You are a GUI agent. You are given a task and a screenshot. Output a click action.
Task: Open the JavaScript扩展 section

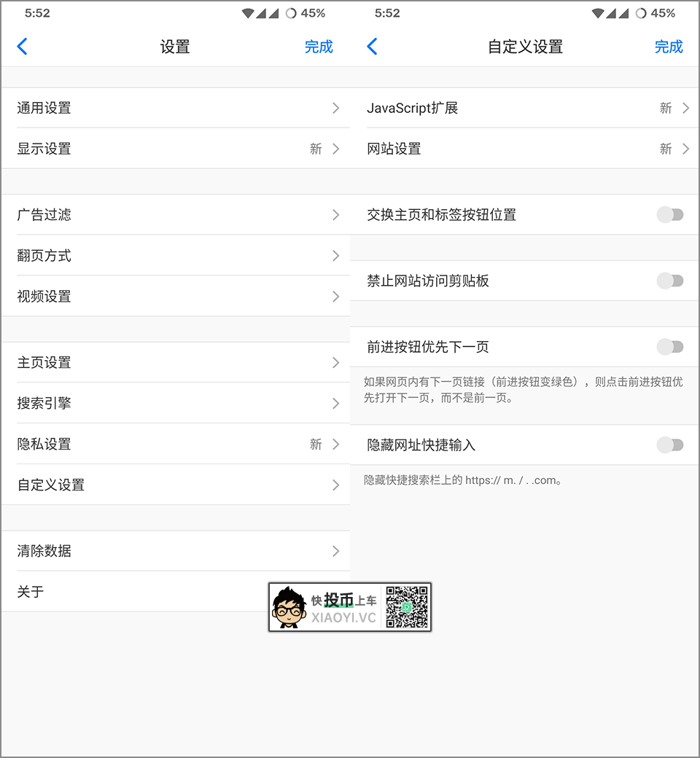524,107
